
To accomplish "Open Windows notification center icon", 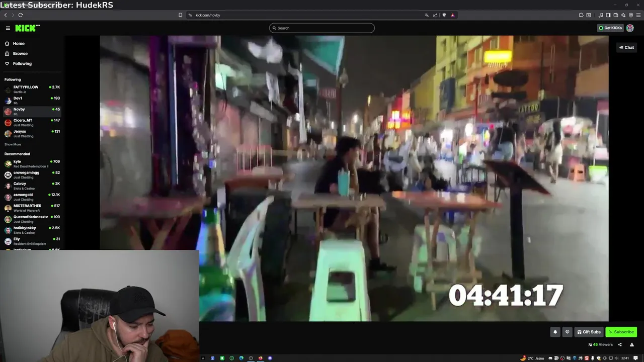I will (x=635, y=358).
